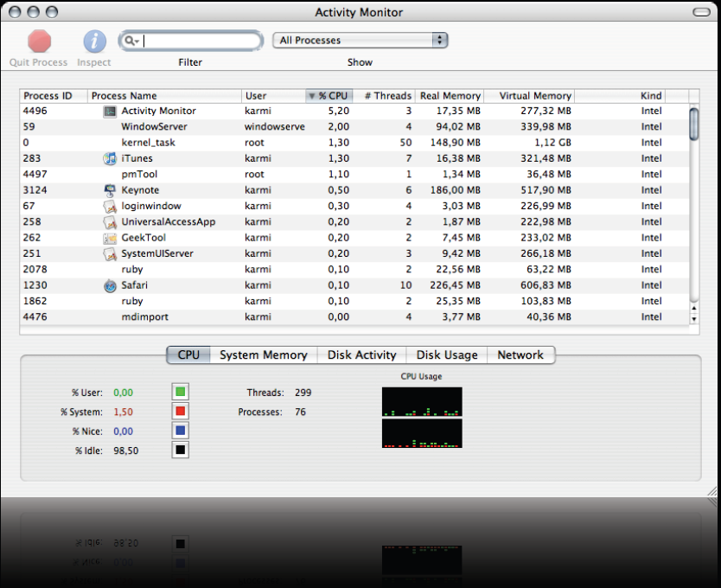Viewport: 721px width, 588px height.
Task: Sort by Kind column header
Action: point(620,96)
